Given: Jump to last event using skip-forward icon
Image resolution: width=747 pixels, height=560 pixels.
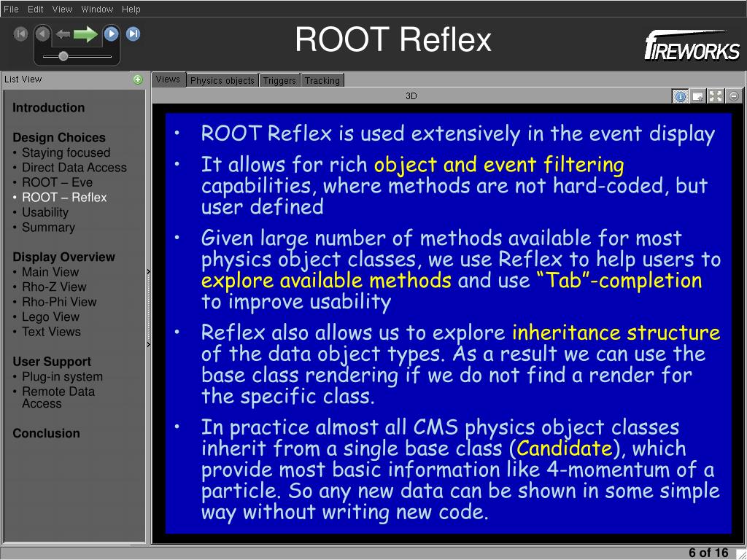Looking at the screenshot, I should tap(133, 34).
